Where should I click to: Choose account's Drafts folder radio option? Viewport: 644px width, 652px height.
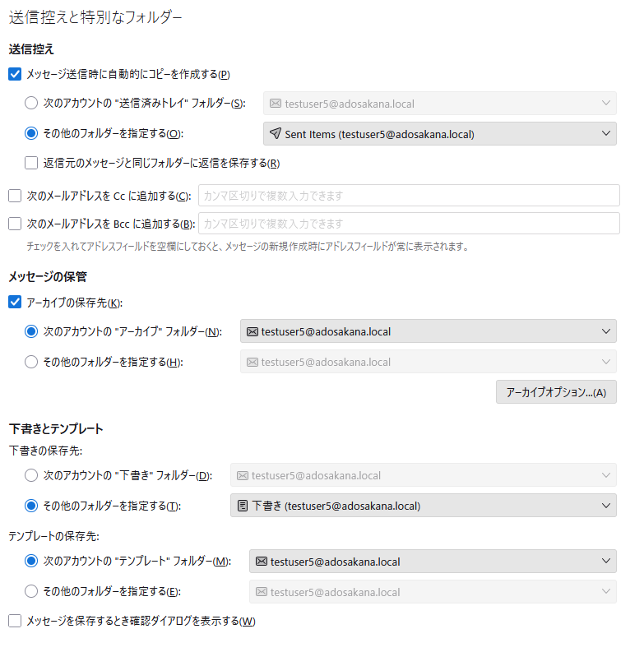[x=31, y=475]
